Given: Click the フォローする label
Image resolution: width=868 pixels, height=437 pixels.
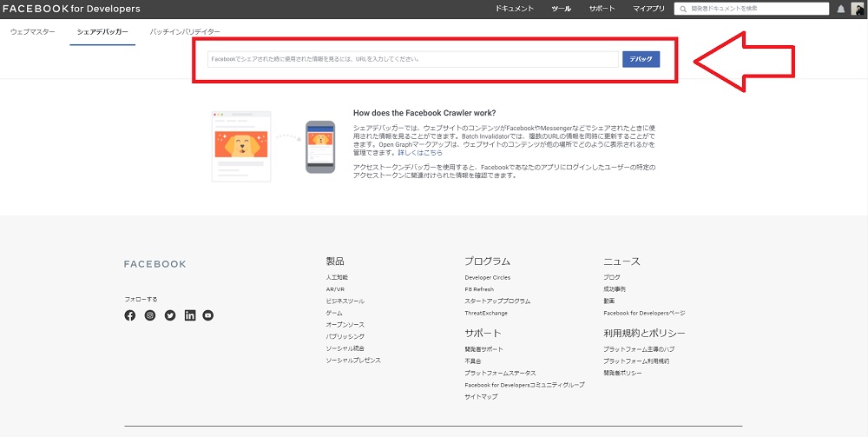Looking at the screenshot, I should click(x=141, y=299).
